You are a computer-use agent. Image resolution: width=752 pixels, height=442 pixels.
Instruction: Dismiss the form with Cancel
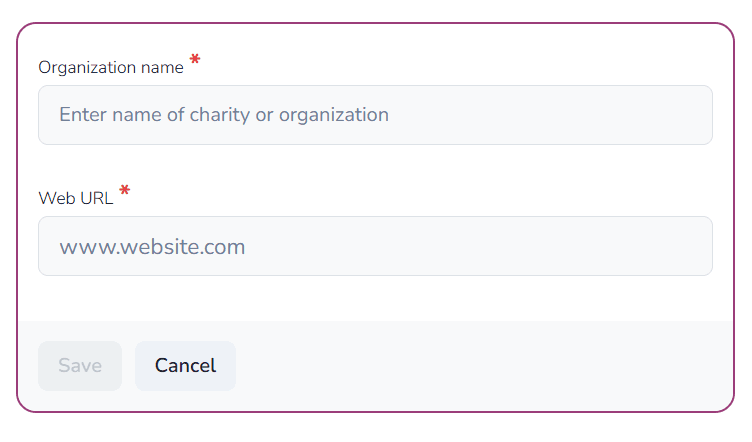pos(185,366)
